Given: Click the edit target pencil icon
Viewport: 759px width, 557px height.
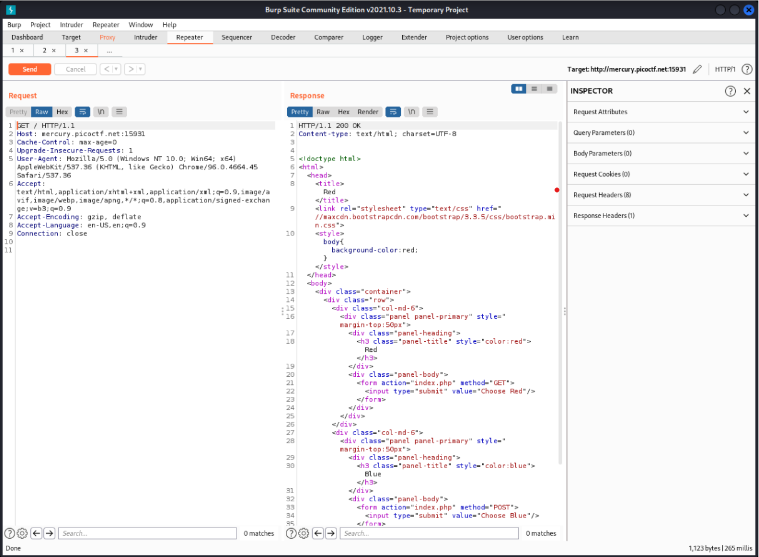Looking at the screenshot, I should (x=697, y=69).
